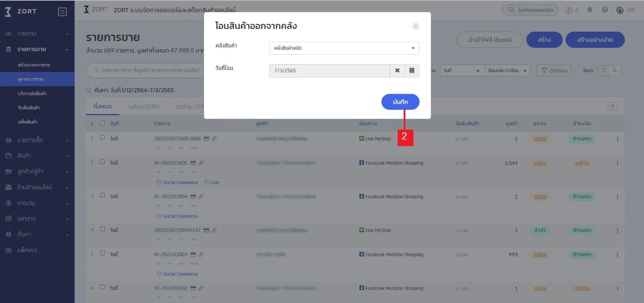This screenshot has height=303, width=644.
Task: Click the สร้างอย่างง่าย button
Action: (595, 40)
